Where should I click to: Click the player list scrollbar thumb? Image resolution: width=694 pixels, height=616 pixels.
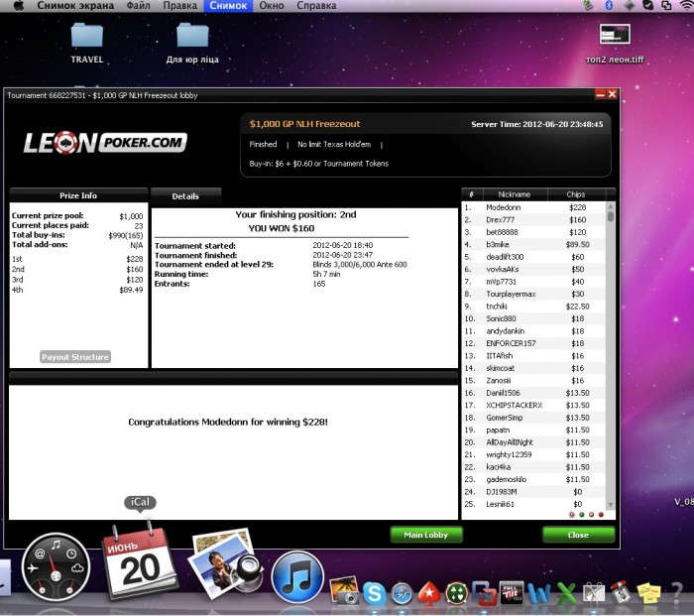coord(611,216)
